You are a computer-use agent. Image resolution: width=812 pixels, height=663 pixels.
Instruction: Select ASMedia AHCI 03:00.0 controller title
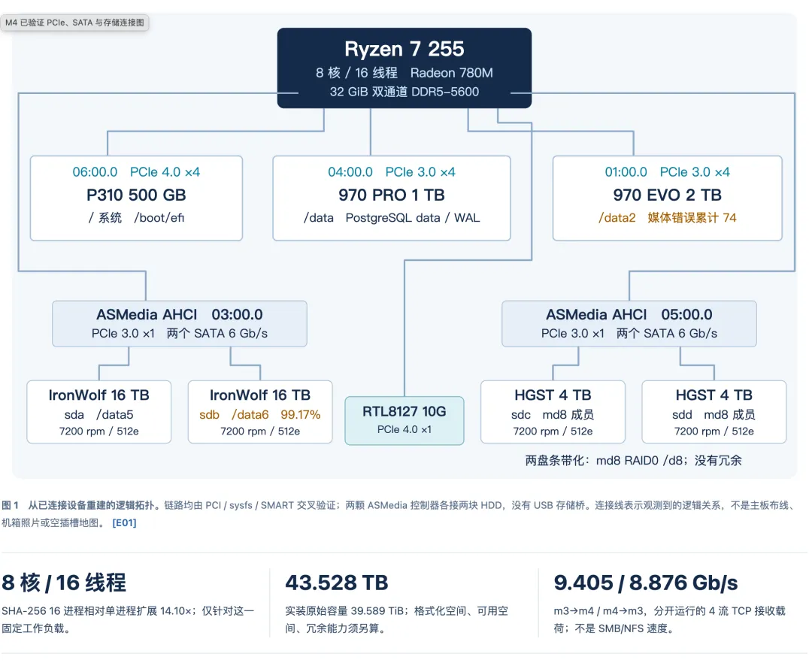pyautogui.click(x=180, y=315)
